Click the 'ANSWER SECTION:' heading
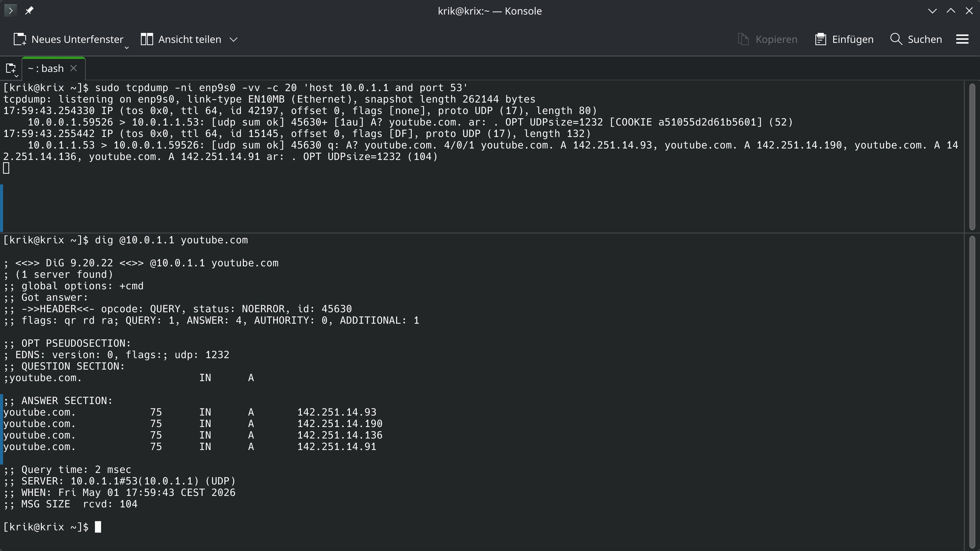 [x=58, y=401]
